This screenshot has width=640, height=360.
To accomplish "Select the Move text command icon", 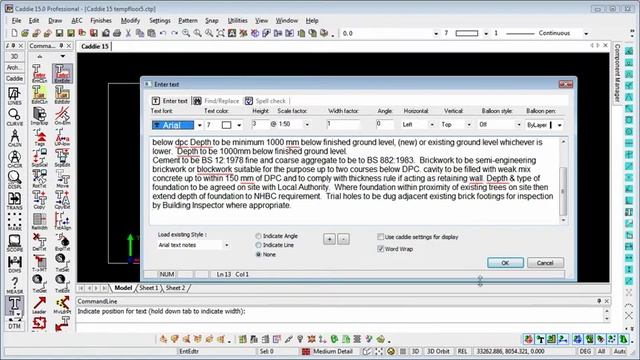I will point(62,178).
